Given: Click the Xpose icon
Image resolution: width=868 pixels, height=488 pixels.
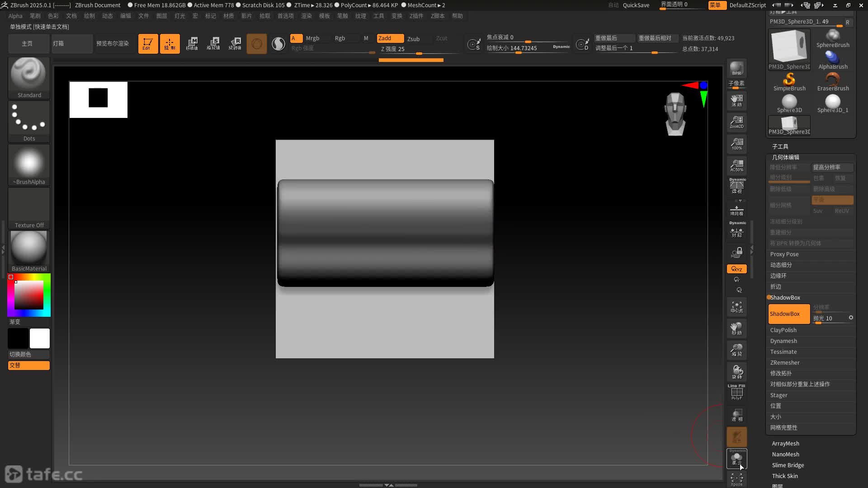Looking at the screenshot, I should click(736, 479).
